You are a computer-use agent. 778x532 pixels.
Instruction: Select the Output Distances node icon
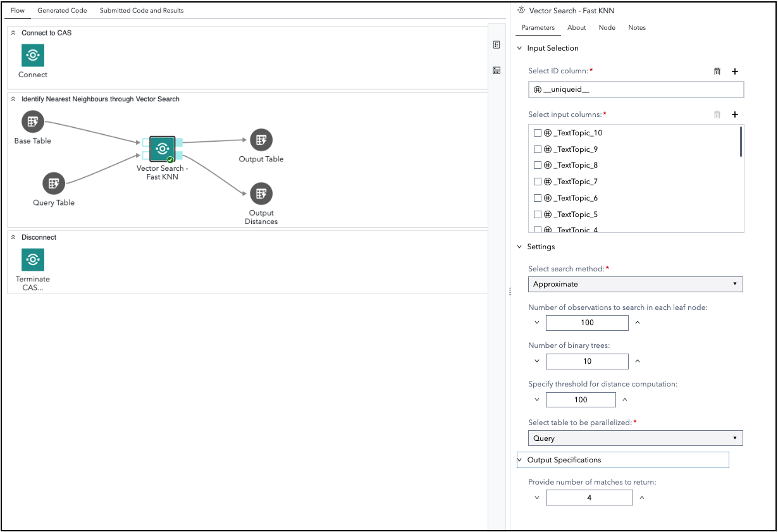pyautogui.click(x=261, y=194)
